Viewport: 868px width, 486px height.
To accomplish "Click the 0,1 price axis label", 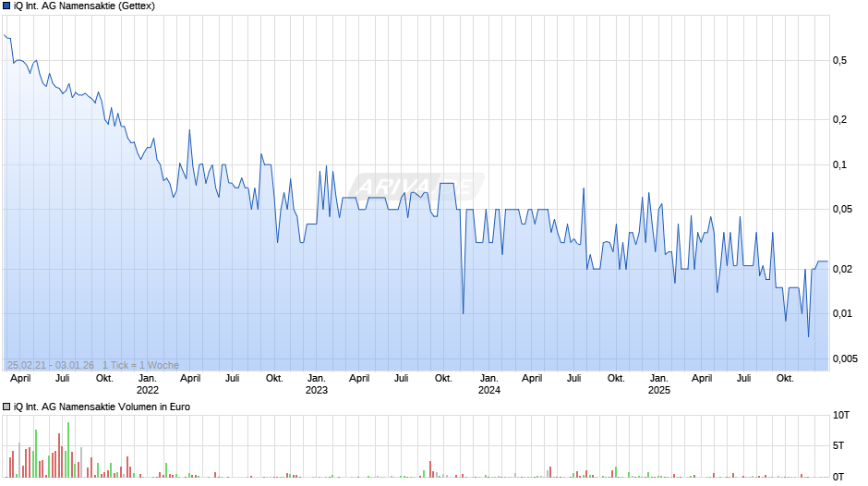I will pos(839,164).
